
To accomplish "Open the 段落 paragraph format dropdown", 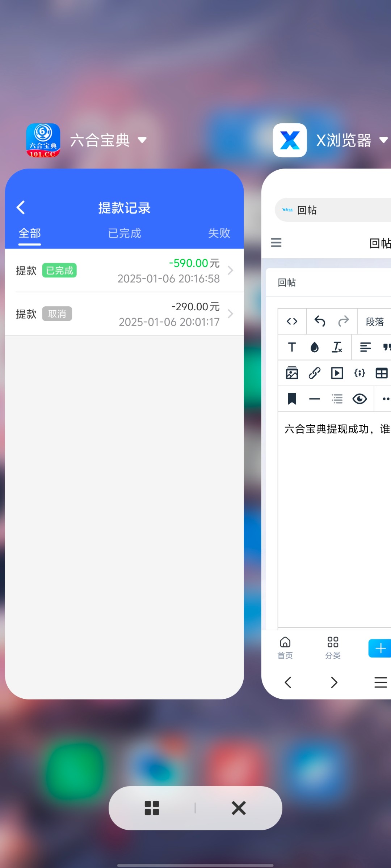I will pyautogui.click(x=374, y=322).
